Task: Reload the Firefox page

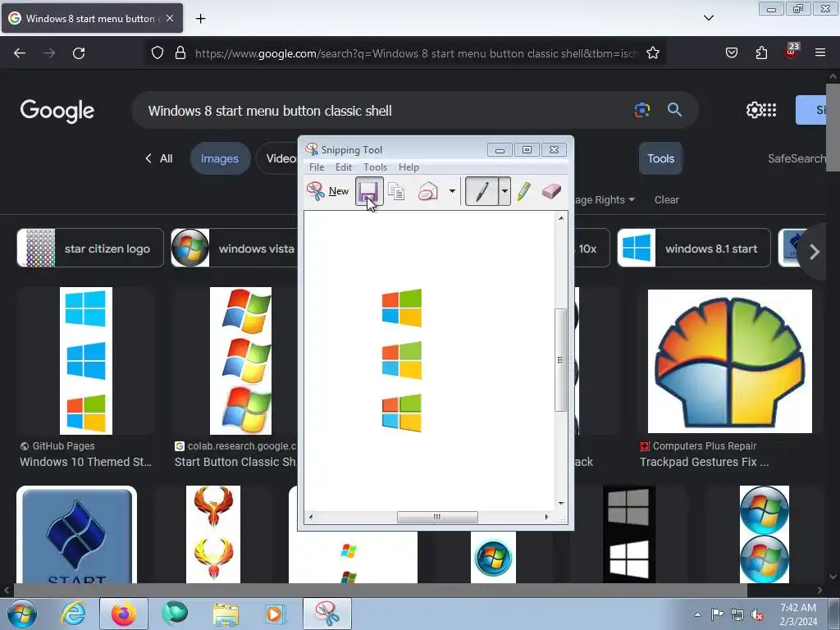Action: (x=79, y=53)
